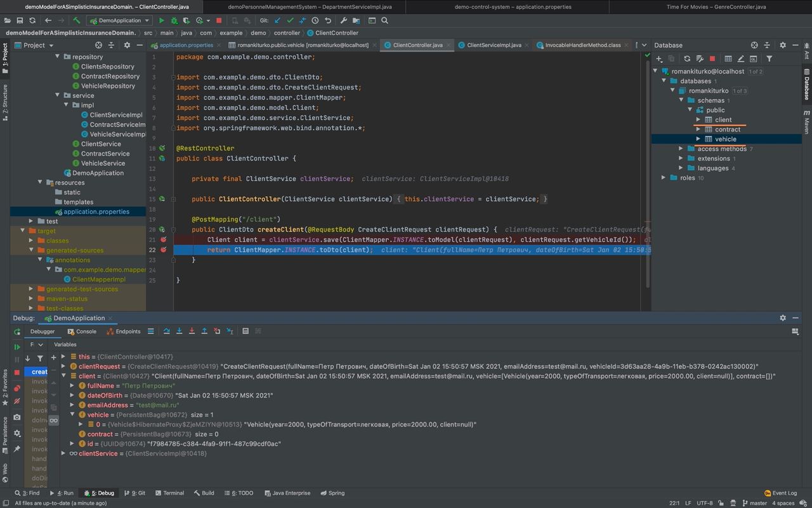Stop the application from the main toolbar
812x508 pixels.
pos(219,20)
